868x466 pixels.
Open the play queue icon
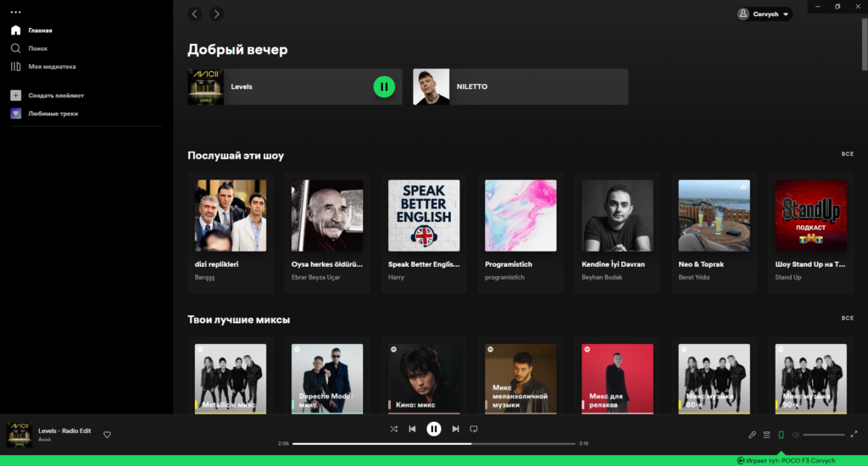click(766, 435)
